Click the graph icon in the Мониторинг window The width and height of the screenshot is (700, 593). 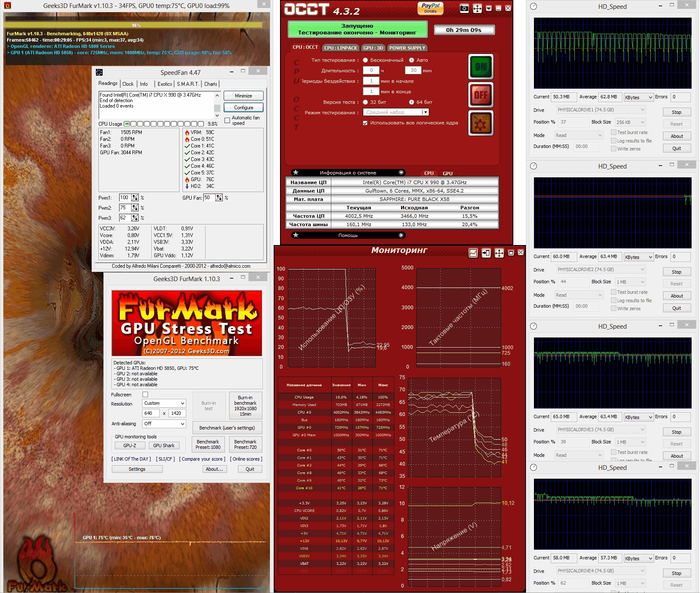(x=473, y=253)
